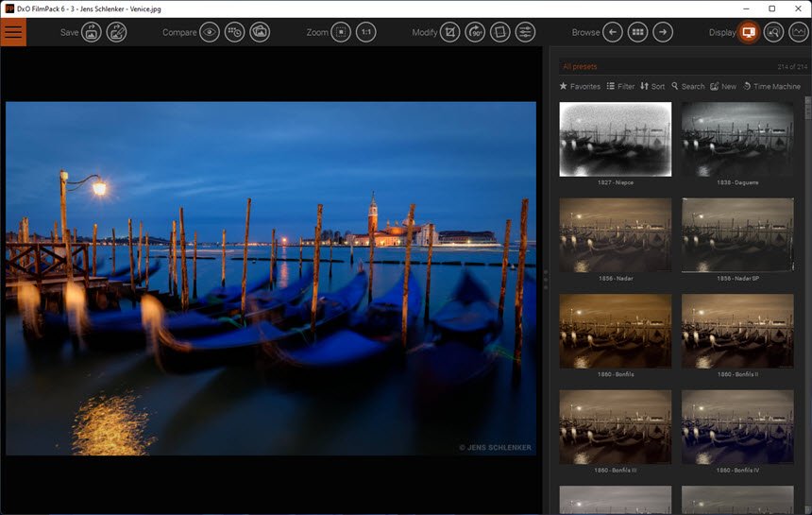Go to next image arrow
812x515 pixels.
coord(663,32)
